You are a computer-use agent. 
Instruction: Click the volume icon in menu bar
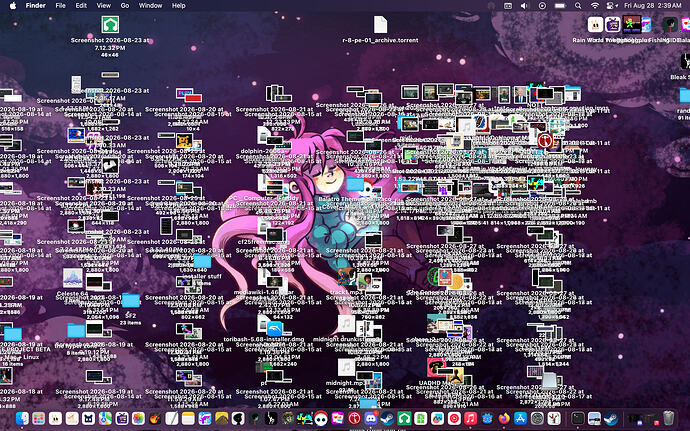(x=524, y=6)
